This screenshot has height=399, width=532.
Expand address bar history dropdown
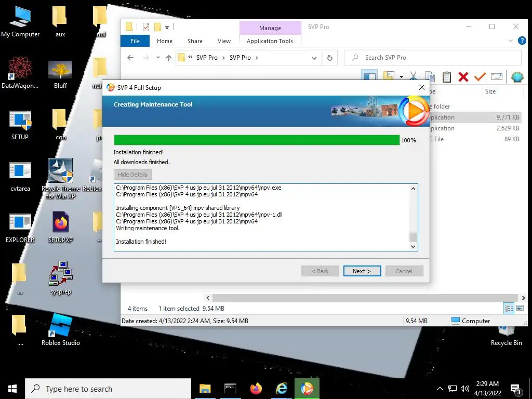[x=314, y=58]
